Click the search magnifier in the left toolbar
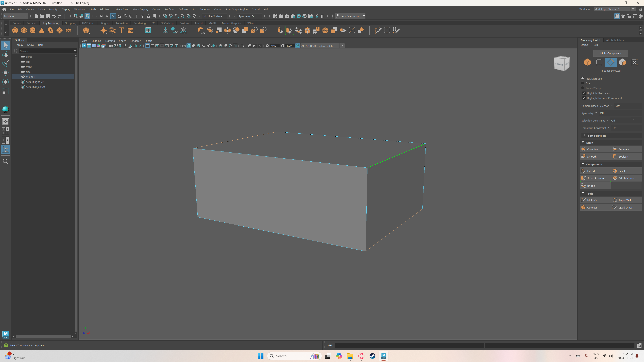 pyautogui.click(x=6, y=162)
